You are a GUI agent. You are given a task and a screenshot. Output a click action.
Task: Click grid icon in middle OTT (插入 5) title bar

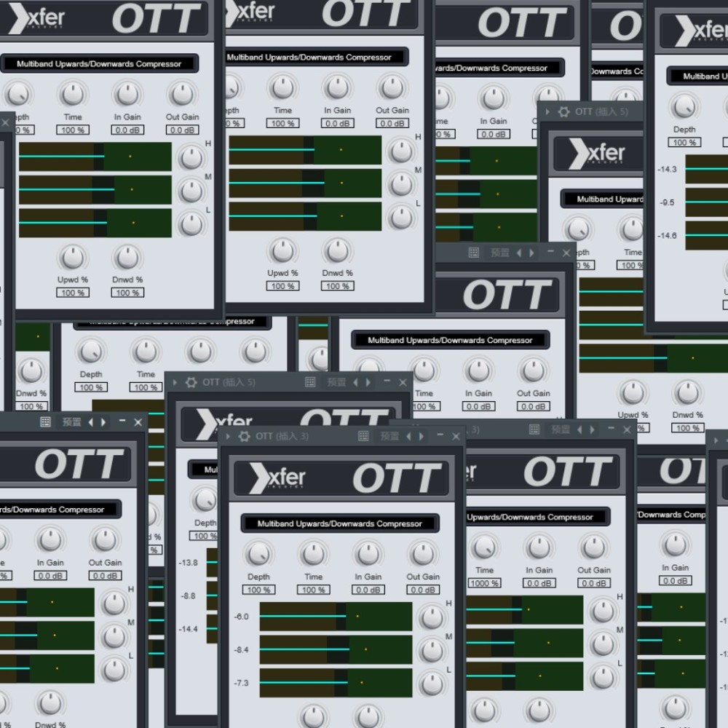point(310,382)
